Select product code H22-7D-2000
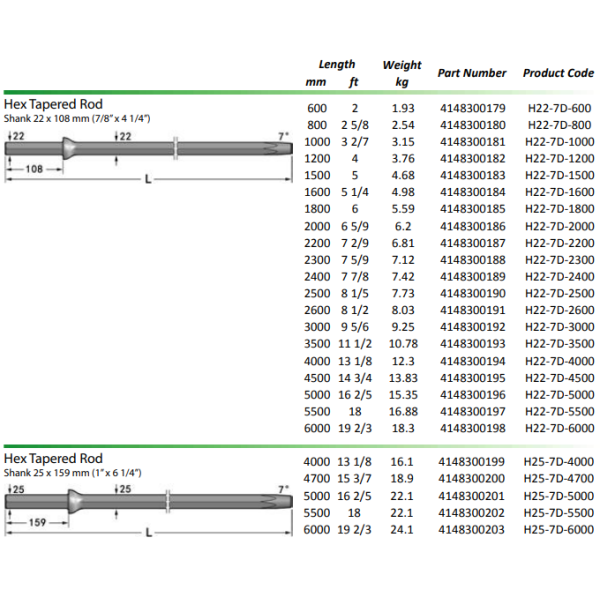The height and width of the screenshot is (600, 600). point(559,227)
